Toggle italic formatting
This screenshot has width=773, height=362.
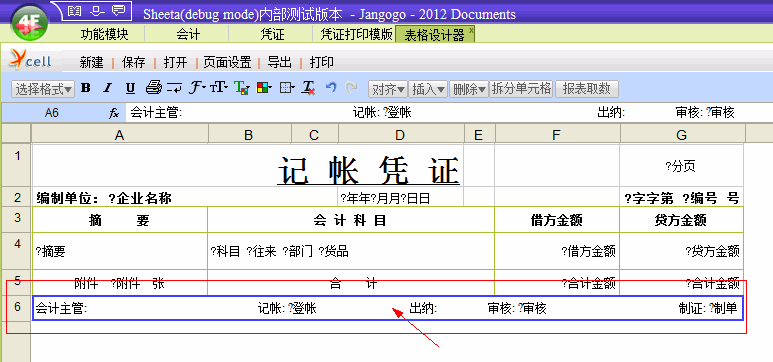tap(107, 88)
